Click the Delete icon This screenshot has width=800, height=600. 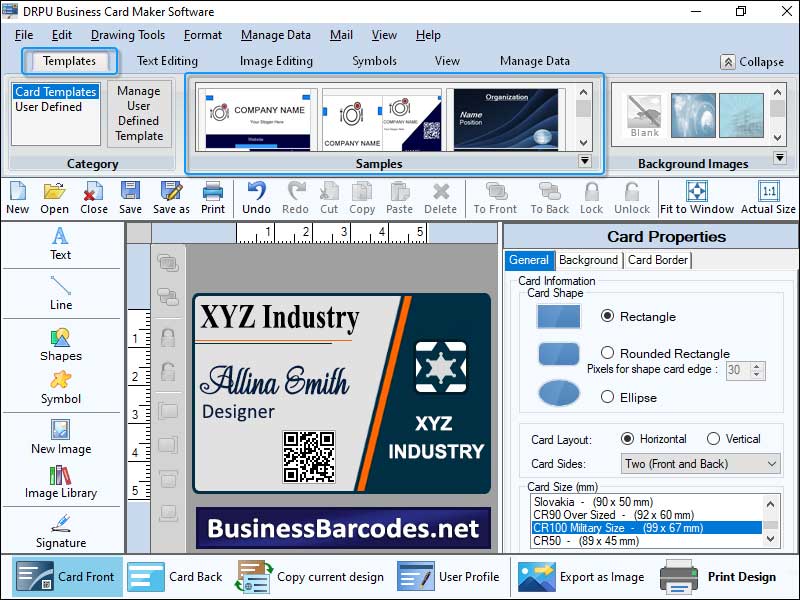tap(440, 197)
